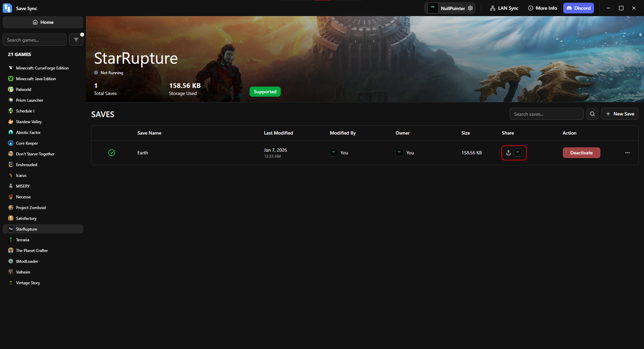
Task: Click the Size column header
Action: point(466,133)
